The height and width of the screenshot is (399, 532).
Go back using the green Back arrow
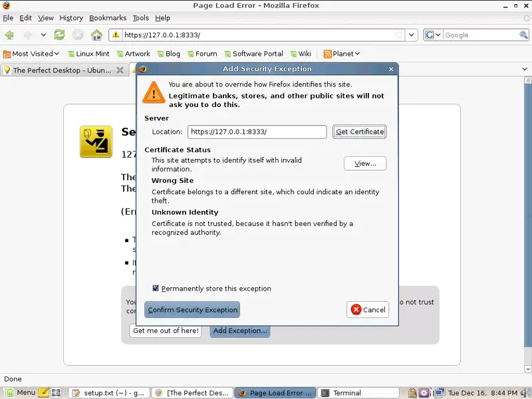click(x=9, y=35)
